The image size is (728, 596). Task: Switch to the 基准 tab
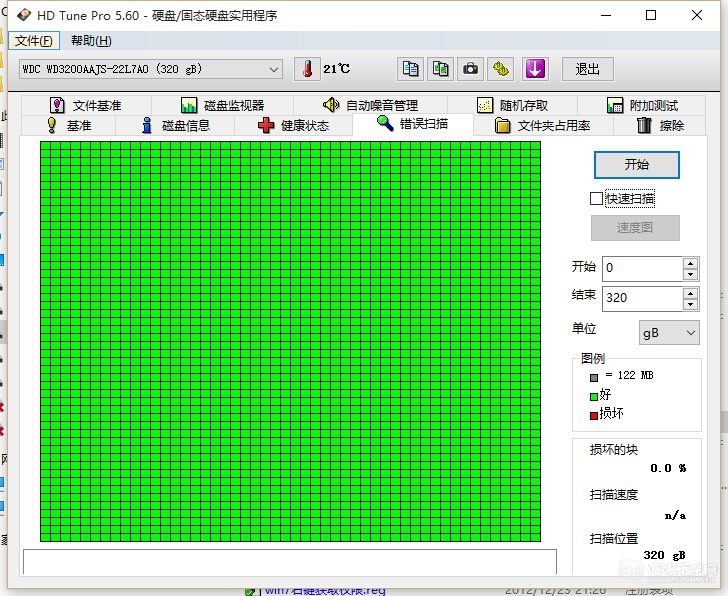(x=69, y=125)
